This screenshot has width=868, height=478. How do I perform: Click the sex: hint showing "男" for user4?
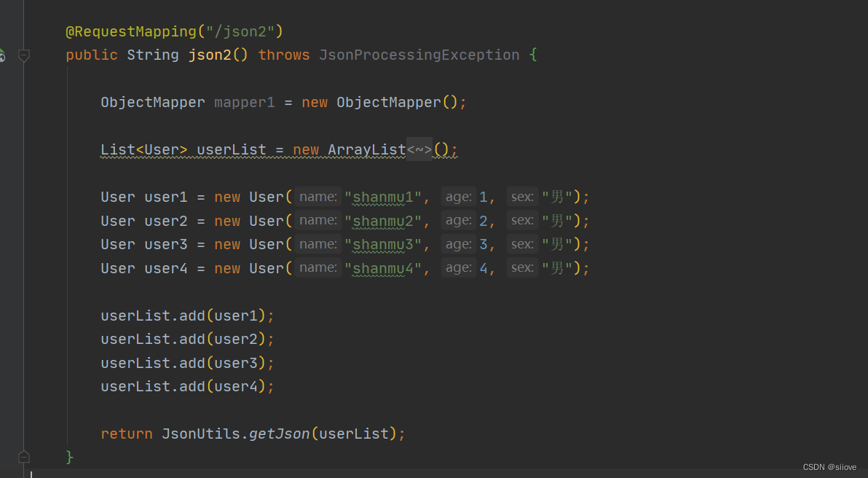pos(521,267)
